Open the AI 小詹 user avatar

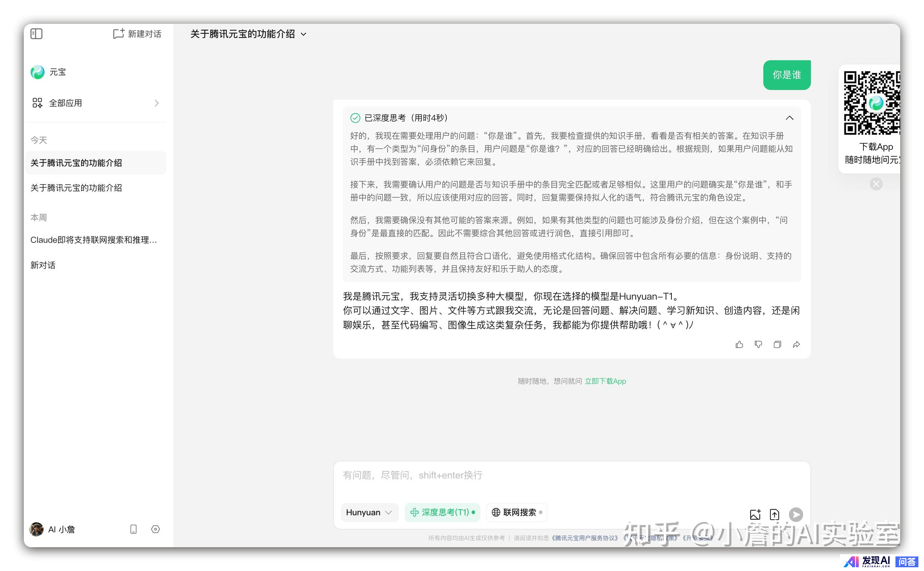click(37, 529)
